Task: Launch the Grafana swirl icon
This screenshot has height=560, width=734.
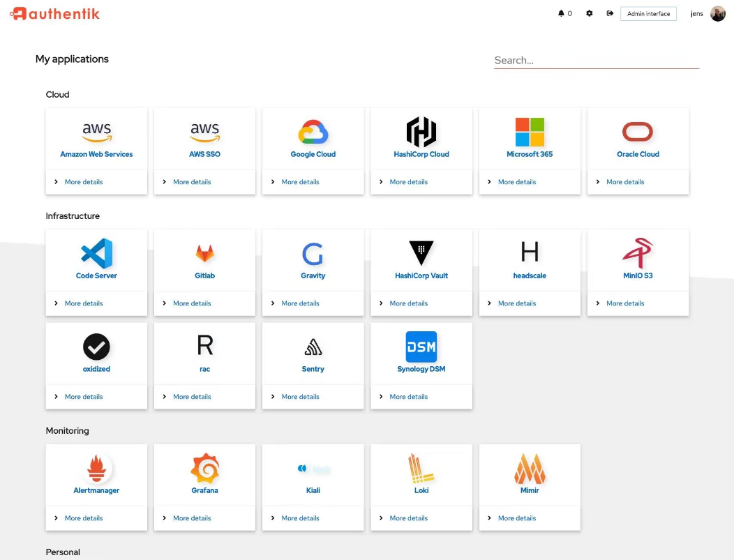Action: pos(204,468)
